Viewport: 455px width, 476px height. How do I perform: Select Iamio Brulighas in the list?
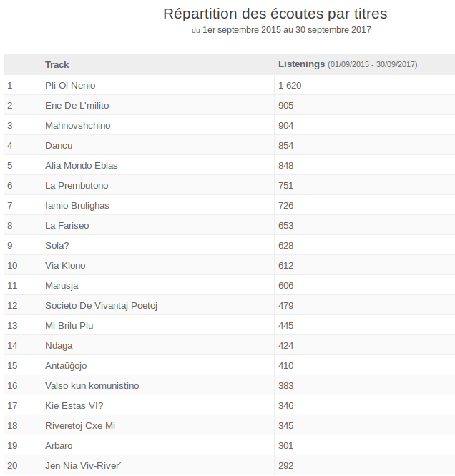tap(77, 205)
